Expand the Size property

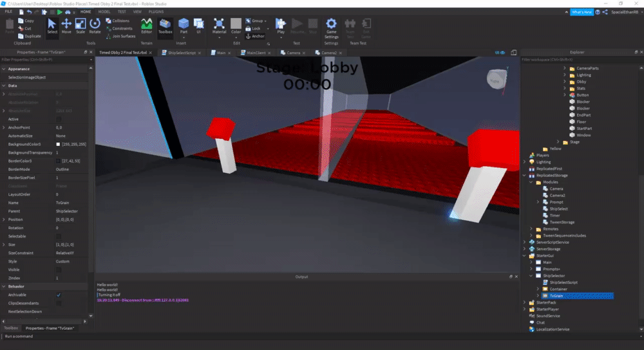pos(4,244)
